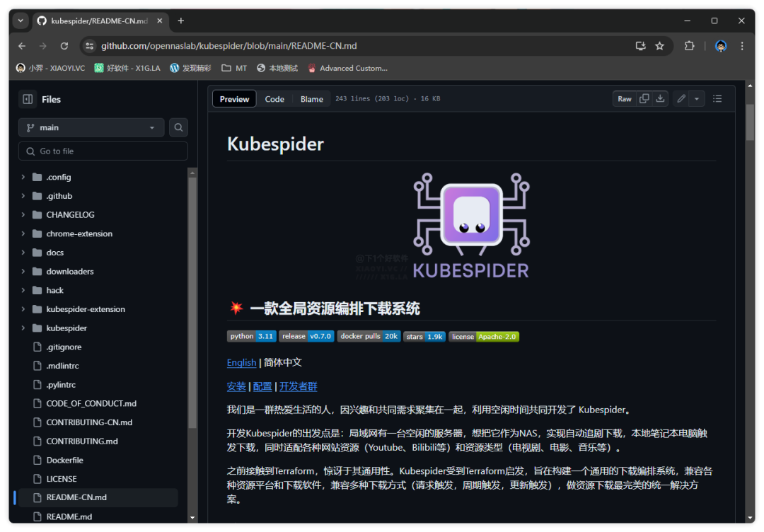Collapse the file tree side panel
The height and width of the screenshot is (532, 764).
pos(28,100)
